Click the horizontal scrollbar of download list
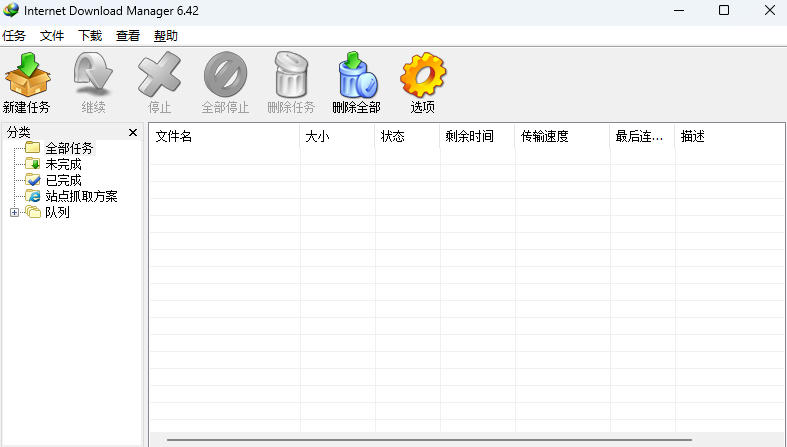The image size is (787, 447). click(429, 440)
